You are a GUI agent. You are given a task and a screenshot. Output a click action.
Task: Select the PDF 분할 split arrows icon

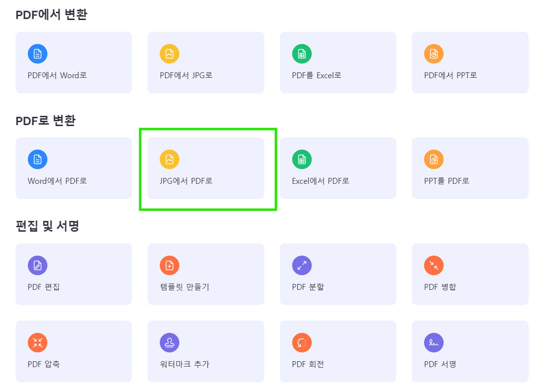tap(301, 265)
